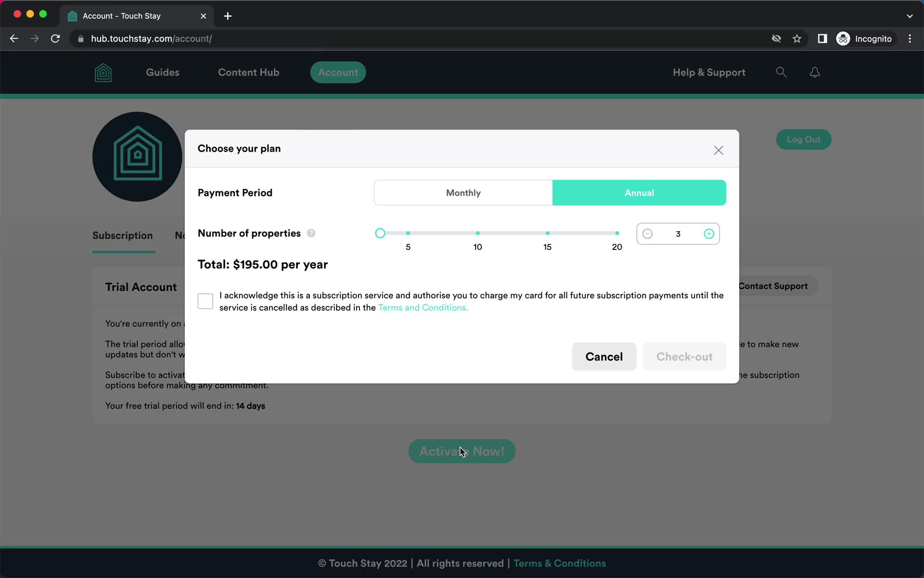Viewport: 924px width, 578px height.
Task: Enable the subscription acknowledgement checkbox
Action: (x=205, y=301)
